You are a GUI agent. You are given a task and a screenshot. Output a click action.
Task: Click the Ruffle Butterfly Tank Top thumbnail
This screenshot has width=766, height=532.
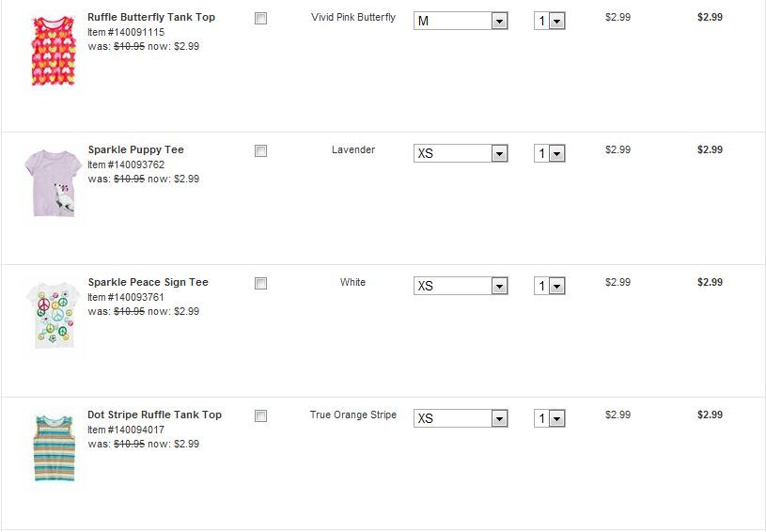click(x=51, y=50)
